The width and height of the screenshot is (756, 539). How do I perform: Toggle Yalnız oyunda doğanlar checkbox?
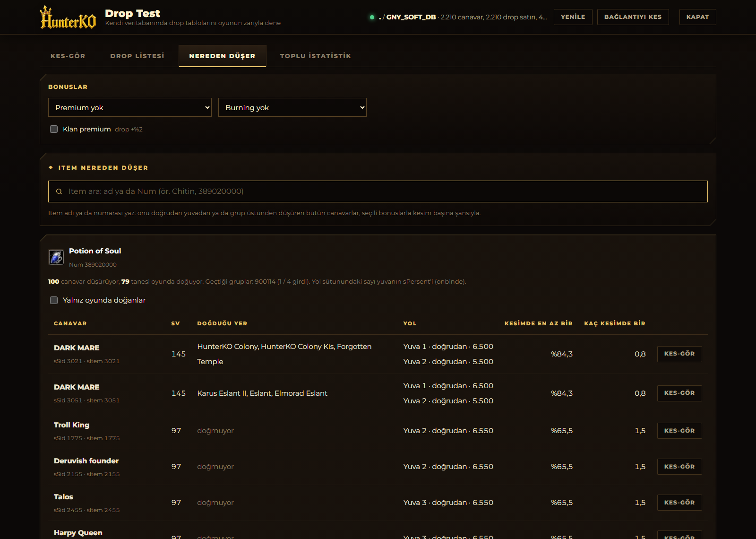pos(54,300)
